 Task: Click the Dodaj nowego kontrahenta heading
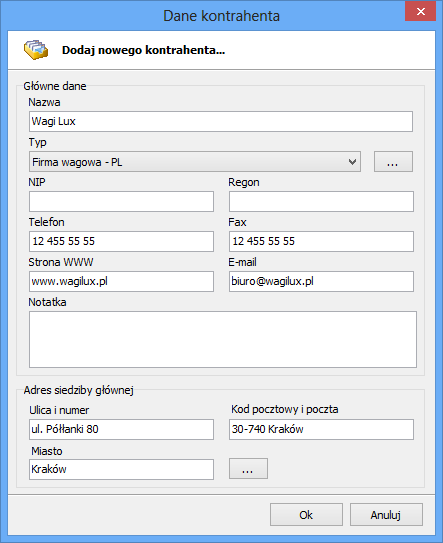[143, 50]
